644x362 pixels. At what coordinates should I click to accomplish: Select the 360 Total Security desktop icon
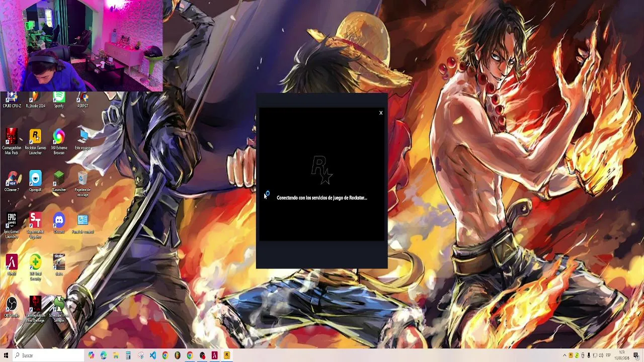35,267
